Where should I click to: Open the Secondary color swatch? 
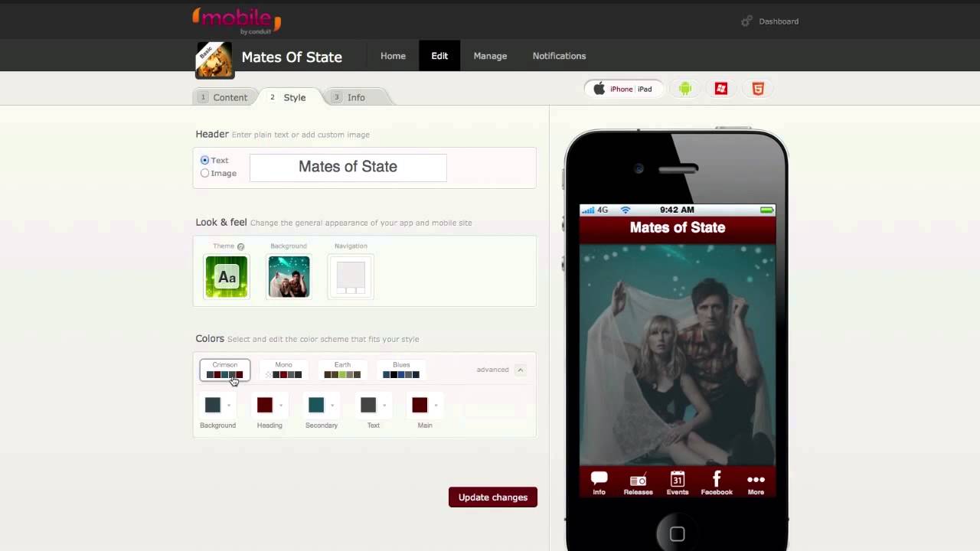point(316,405)
